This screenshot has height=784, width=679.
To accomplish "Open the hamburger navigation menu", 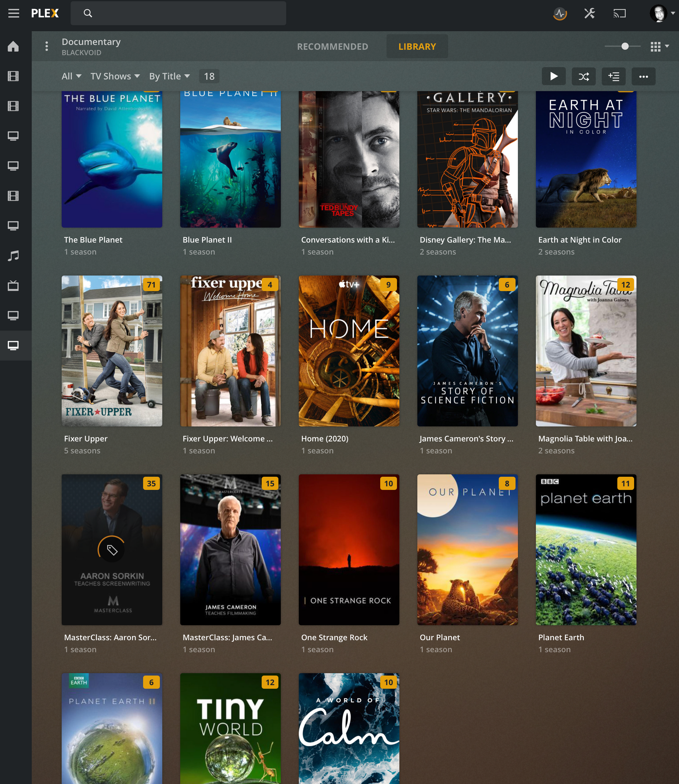I will coord(14,14).
